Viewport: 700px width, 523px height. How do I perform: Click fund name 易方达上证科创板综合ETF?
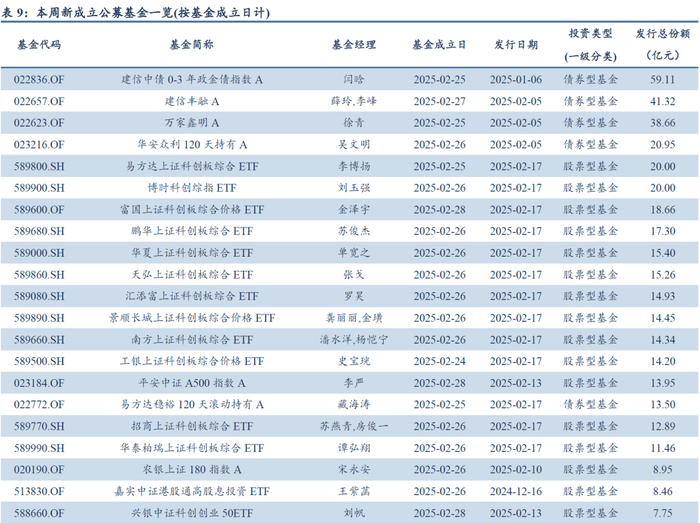(192, 166)
